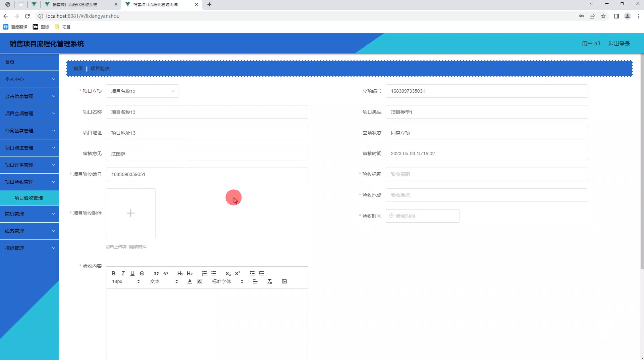Click the increase indent icon

[261, 273]
